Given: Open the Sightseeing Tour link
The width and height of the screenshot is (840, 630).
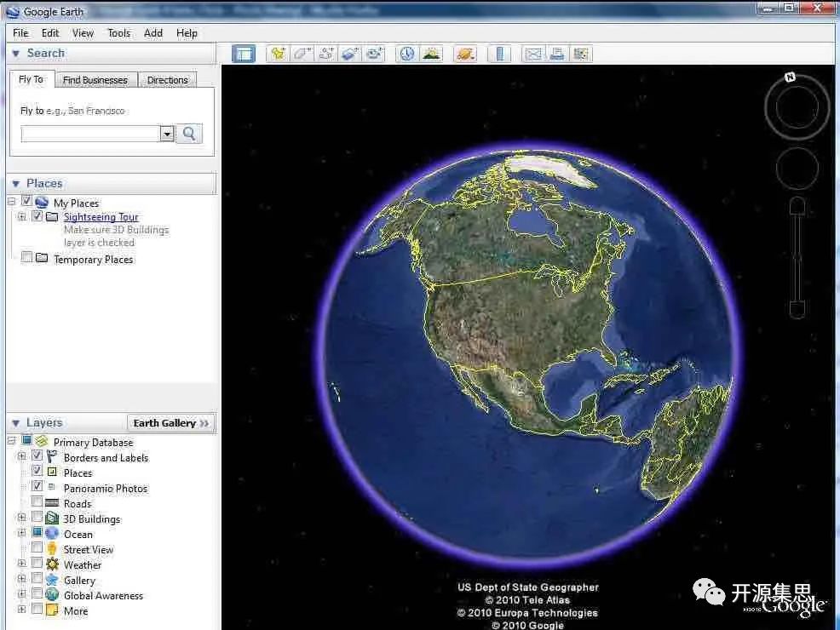Looking at the screenshot, I should coord(101,217).
